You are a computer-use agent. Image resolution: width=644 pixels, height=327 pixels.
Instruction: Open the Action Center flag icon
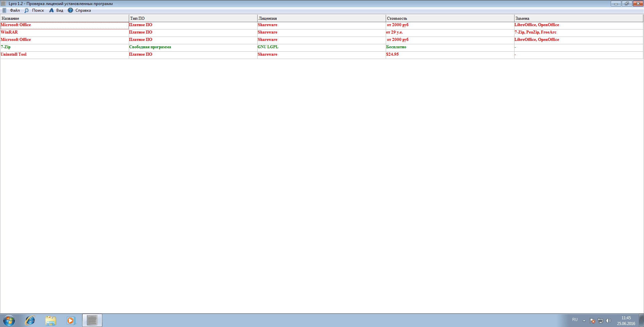tap(592, 321)
